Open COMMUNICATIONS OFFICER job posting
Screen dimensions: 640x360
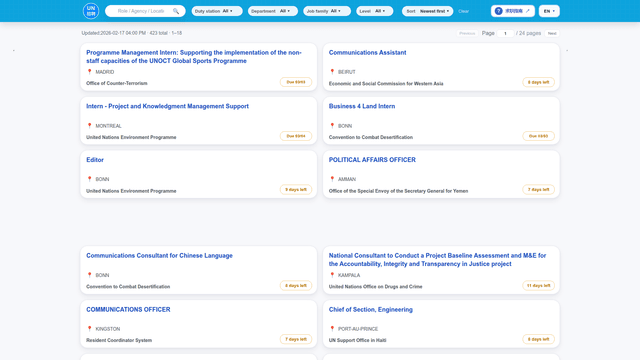[x=128, y=309]
